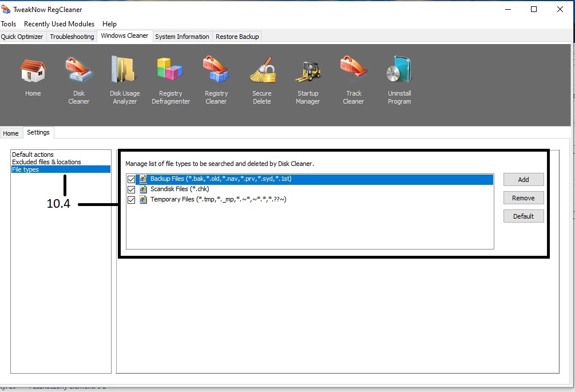
Task: Open the Registry Cleaner module
Action: (x=216, y=69)
